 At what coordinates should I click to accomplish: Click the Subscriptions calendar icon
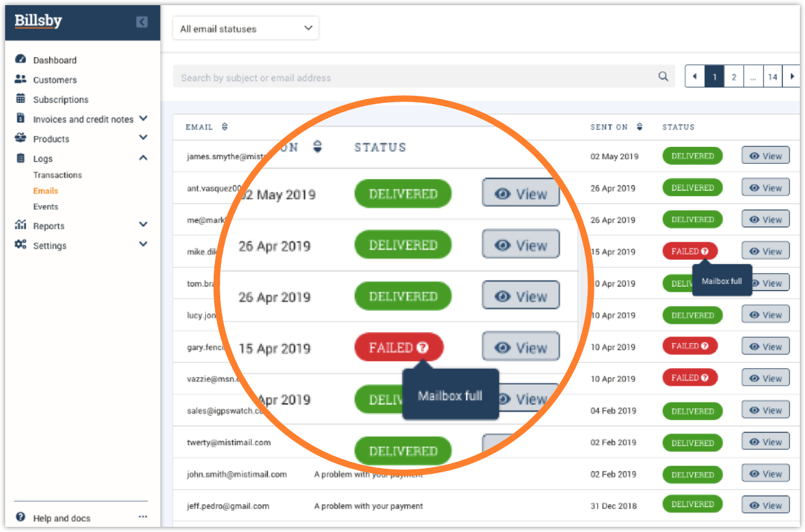[21, 99]
